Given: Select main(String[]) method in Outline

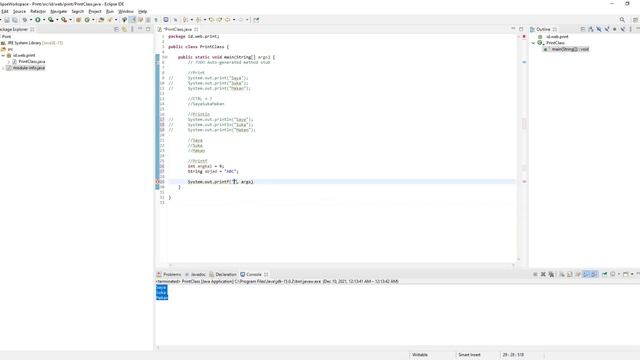Looking at the screenshot, I should tap(566, 49).
